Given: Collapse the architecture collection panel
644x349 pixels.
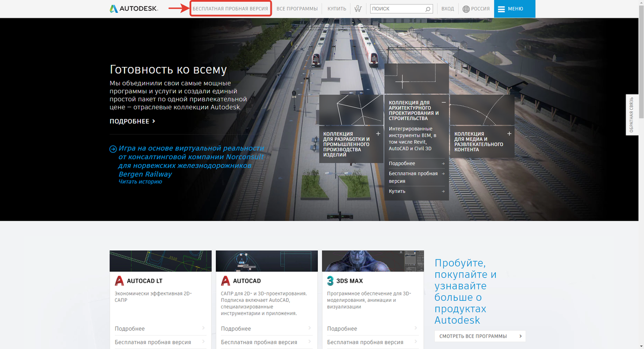Looking at the screenshot, I should [443, 102].
